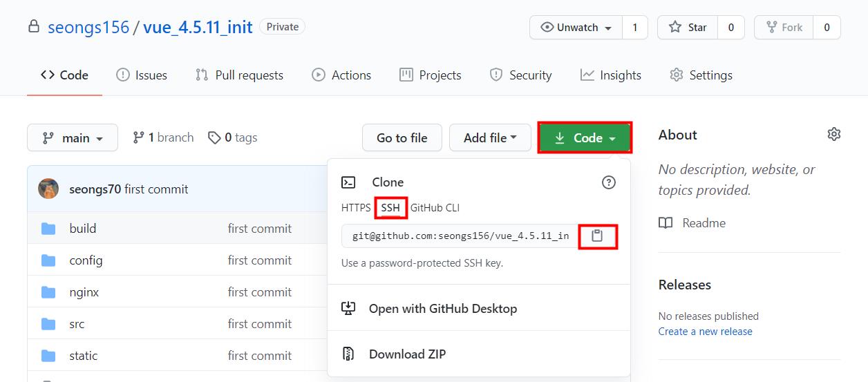Toggle the green Code dropdown button
The image size is (868, 382).
tap(585, 138)
